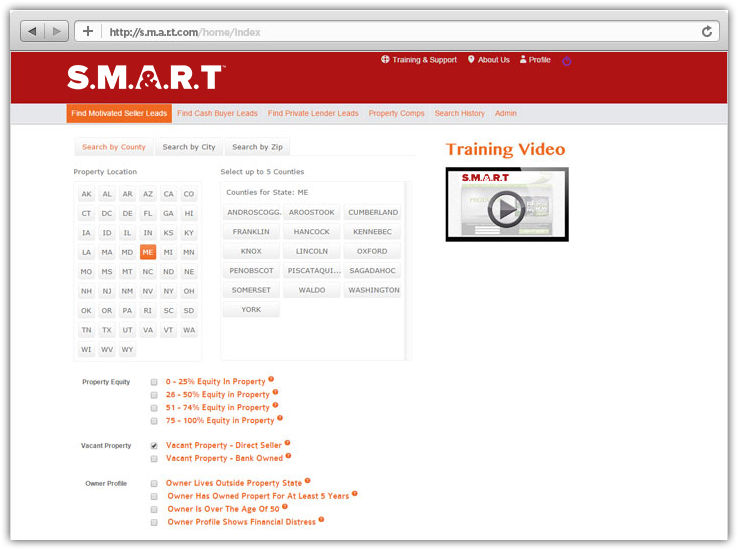Select the FL state button
Screen dimensions: 738x550
148,213
